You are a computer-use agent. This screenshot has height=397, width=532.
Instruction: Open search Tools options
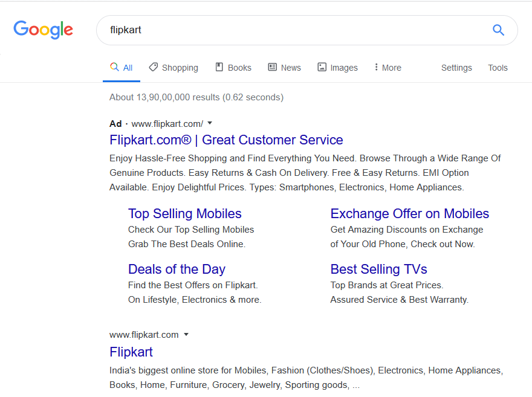(x=498, y=68)
